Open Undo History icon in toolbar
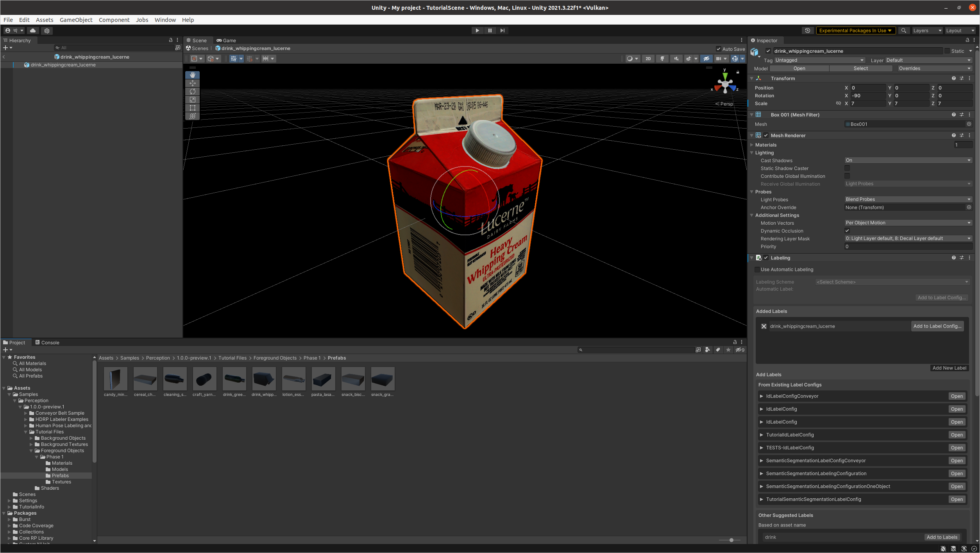The width and height of the screenshot is (980, 553). 807,30
